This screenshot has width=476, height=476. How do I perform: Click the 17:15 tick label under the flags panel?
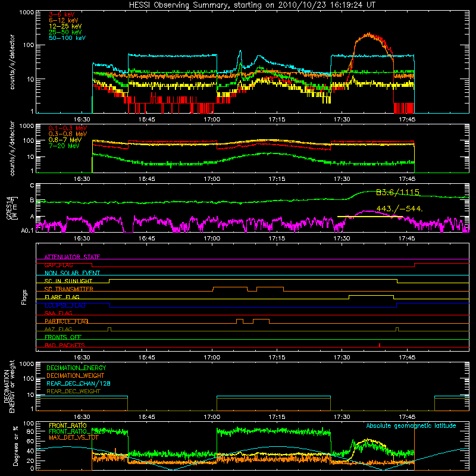[277, 358]
